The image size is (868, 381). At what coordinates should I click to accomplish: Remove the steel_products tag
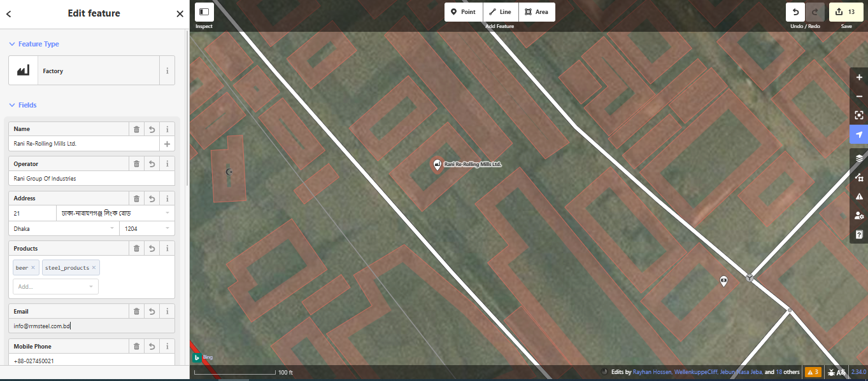click(x=94, y=268)
